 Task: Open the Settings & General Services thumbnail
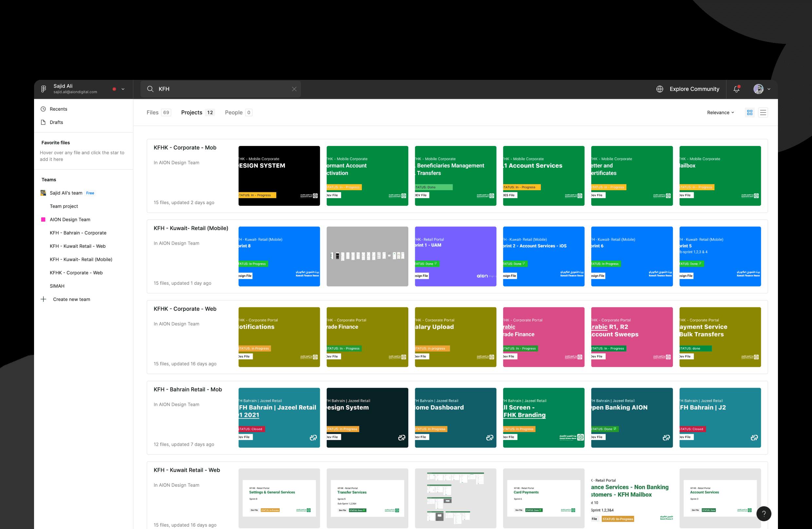coord(279,498)
